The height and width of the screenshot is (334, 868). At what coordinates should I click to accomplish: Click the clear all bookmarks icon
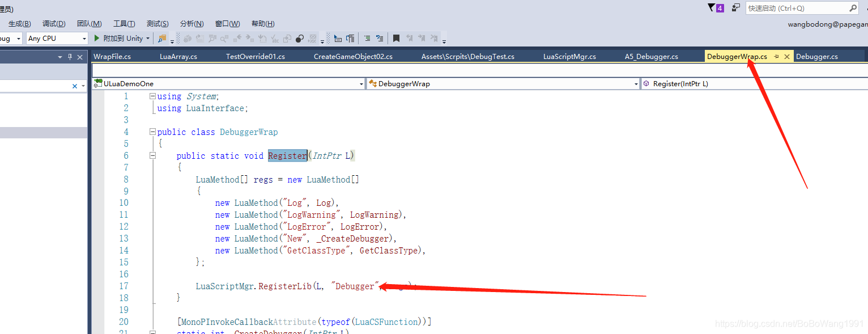(434, 39)
